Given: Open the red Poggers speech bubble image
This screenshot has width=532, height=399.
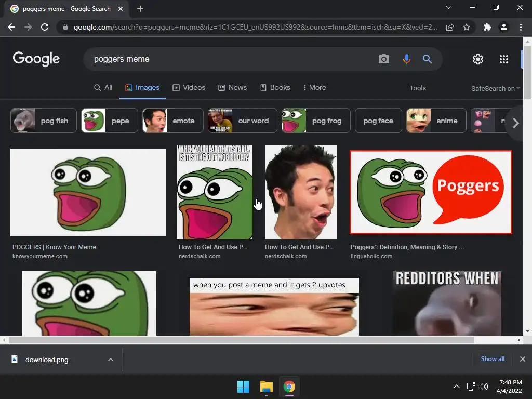Looking at the screenshot, I should click(x=431, y=192).
